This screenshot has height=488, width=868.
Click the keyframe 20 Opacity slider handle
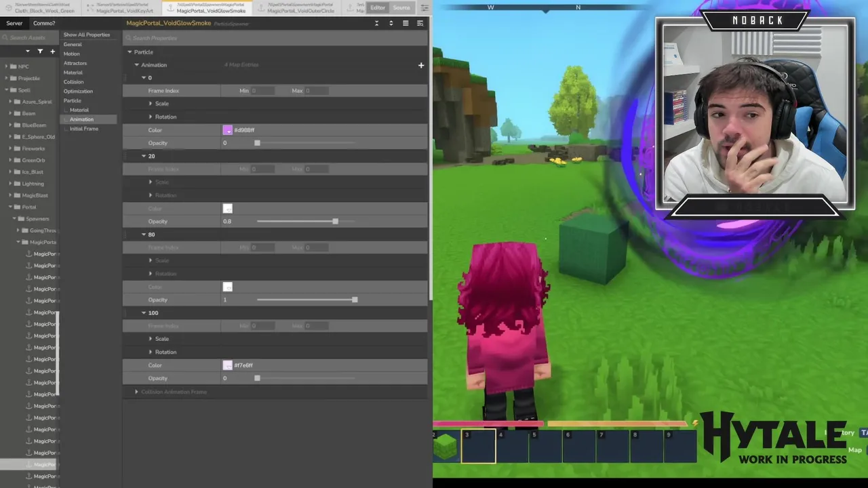(x=335, y=222)
